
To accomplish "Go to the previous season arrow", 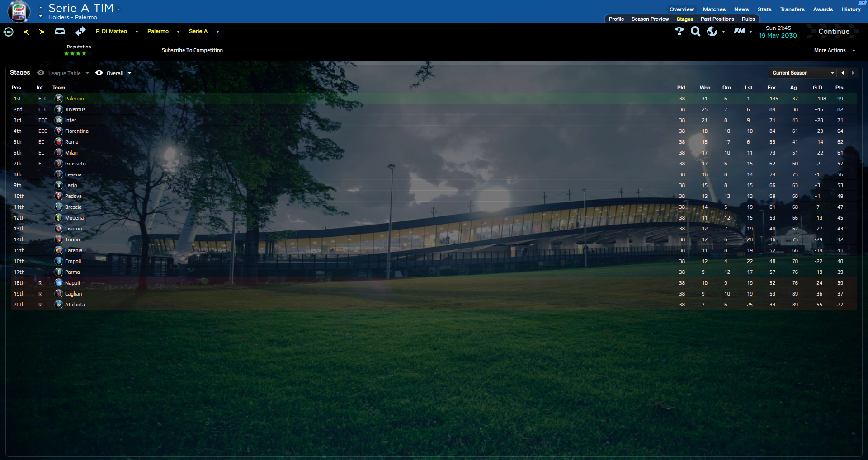I will tap(843, 73).
